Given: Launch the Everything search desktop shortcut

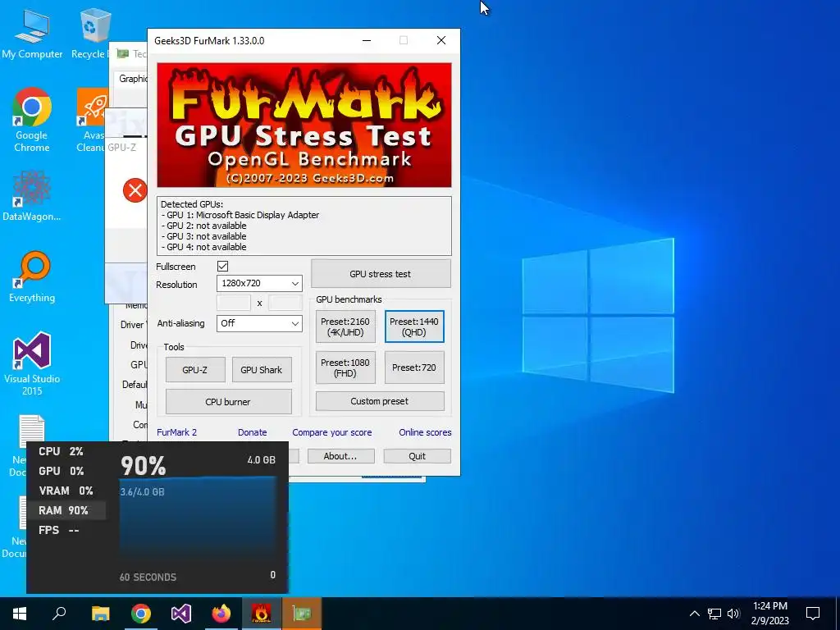Looking at the screenshot, I should 32,276.
